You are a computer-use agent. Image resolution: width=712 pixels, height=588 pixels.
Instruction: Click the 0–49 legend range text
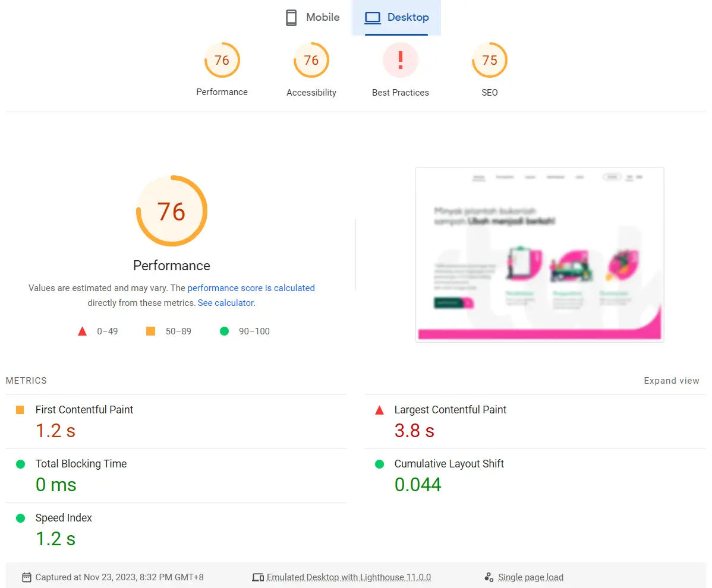(x=107, y=331)
